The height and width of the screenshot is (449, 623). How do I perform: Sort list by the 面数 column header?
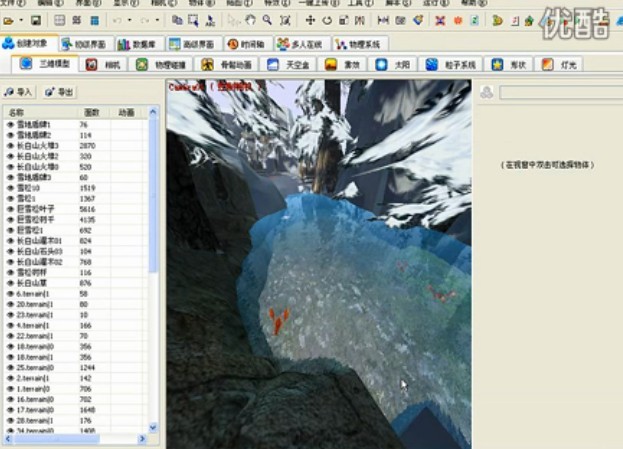(93, 113)
